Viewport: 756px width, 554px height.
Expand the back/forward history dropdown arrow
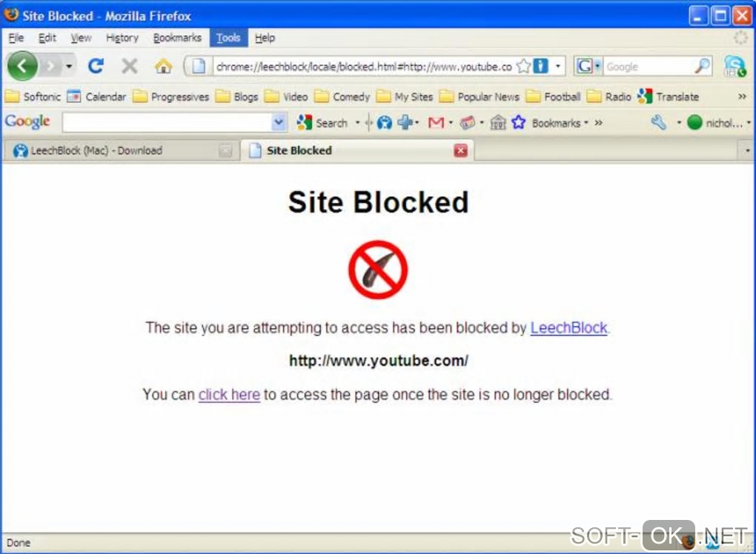(70, 66)
